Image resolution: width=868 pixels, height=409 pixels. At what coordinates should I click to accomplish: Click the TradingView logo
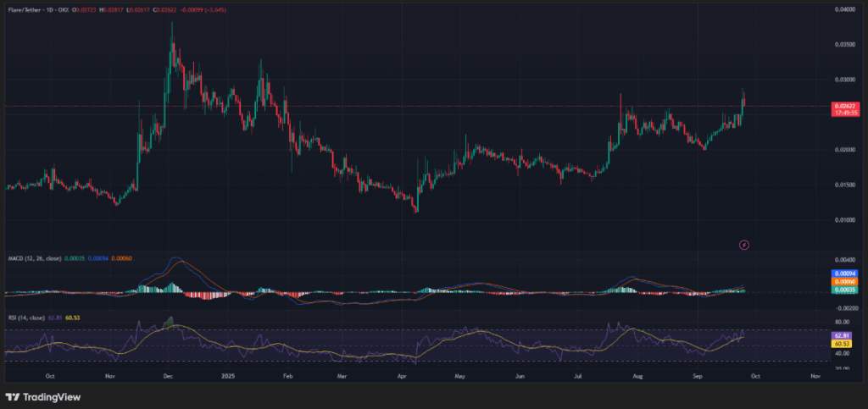(36, 396)
